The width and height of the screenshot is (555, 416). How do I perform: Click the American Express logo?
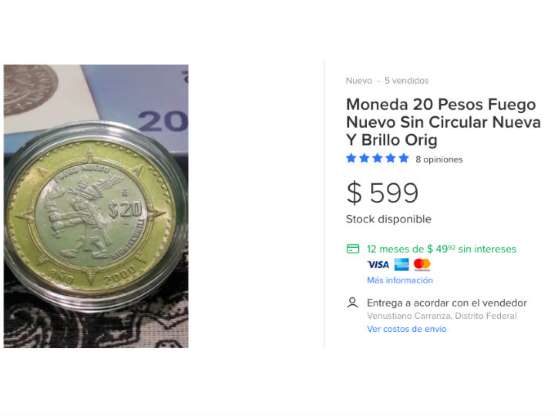click(401, 264)
